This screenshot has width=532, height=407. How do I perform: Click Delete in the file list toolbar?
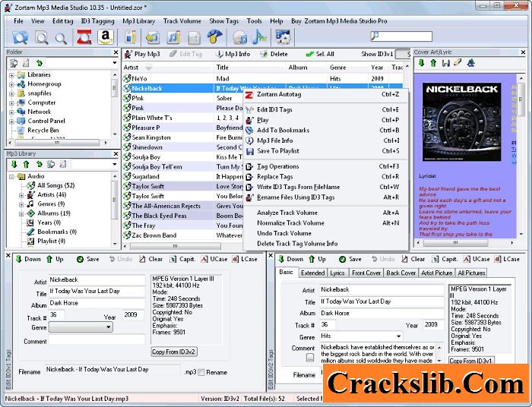274,54
